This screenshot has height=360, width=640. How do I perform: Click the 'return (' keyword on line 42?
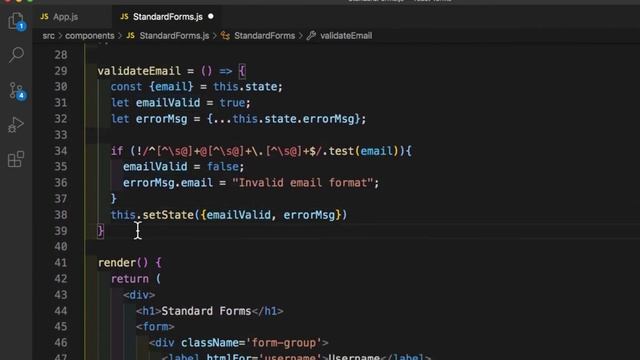click(136, 279)
